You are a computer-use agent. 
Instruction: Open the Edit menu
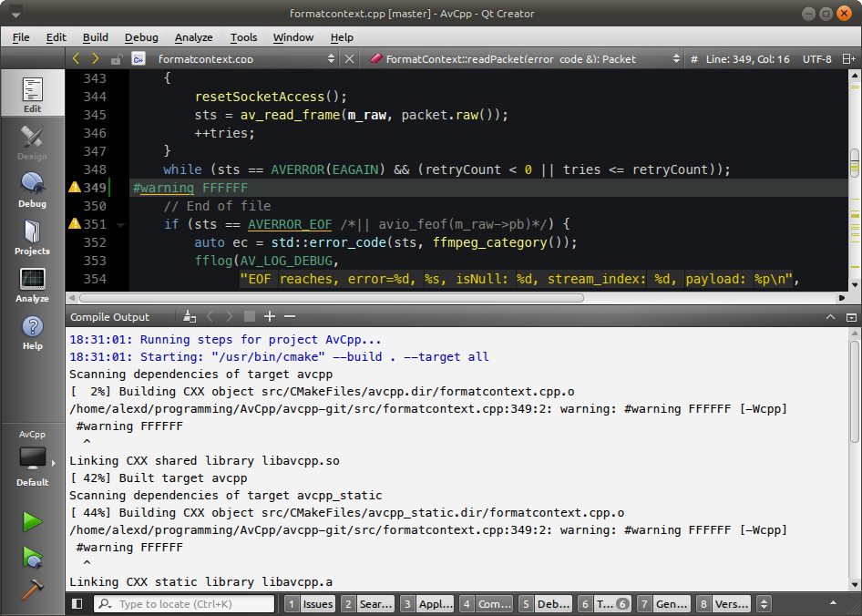[56, 37]
